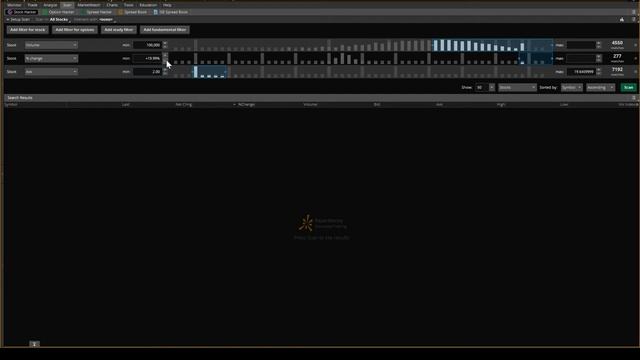
Task: Sort results by Ask column
Action: [439, 104]
